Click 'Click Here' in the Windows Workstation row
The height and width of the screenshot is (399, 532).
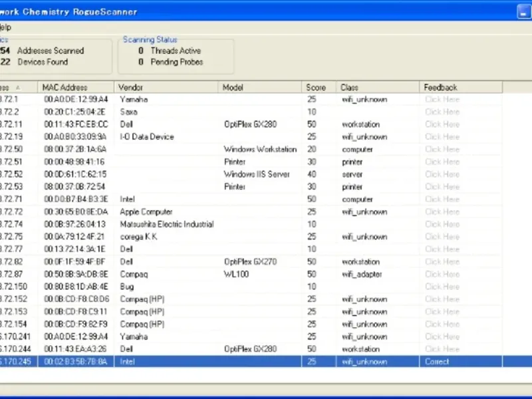(x=442, y=149)
